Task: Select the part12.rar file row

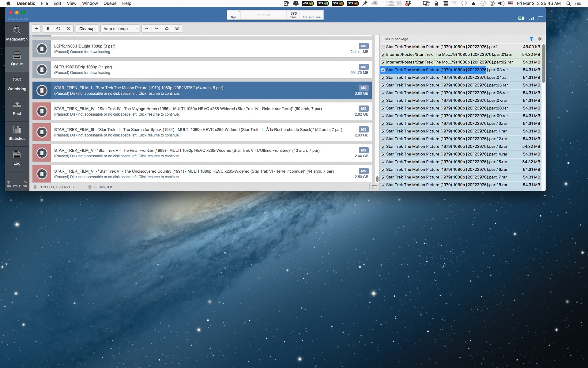Action: [x=461, y=139]
